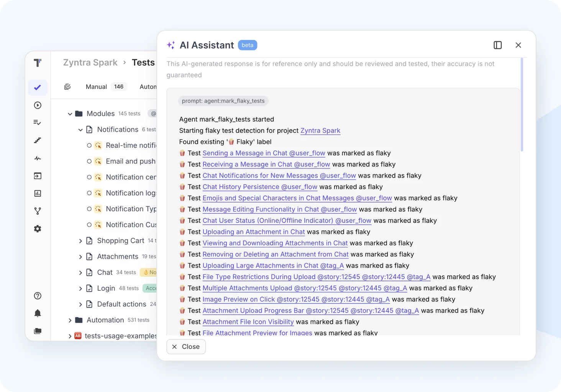Open the analytics pulse icon in sidebar
Image resolution: width=561 pixels, height=392 pixels.
38,158
